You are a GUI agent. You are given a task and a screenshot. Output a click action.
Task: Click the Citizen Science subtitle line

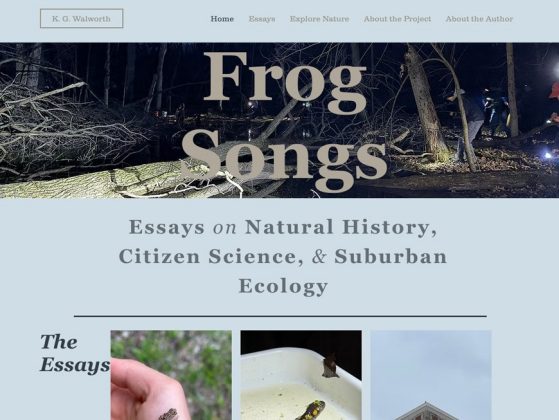click(283, 256)
